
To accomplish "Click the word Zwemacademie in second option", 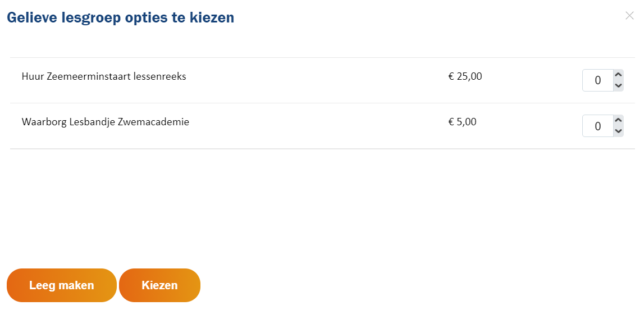I will (x=154, y=122).
